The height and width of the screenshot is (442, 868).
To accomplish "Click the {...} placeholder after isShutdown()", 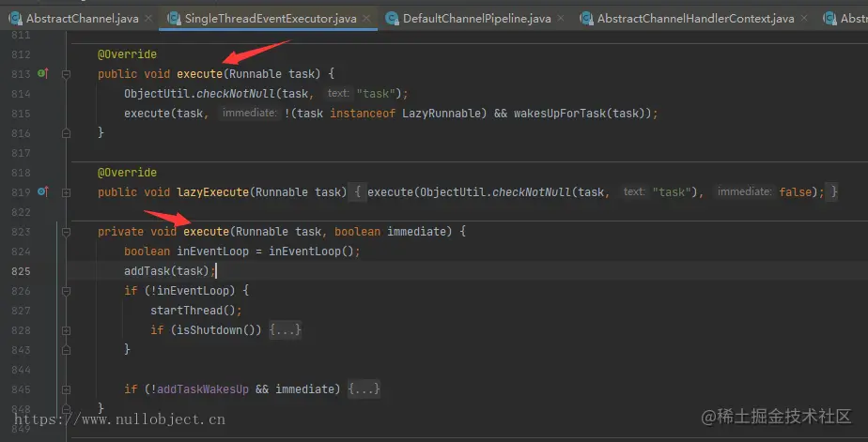I will click(285, 330).
